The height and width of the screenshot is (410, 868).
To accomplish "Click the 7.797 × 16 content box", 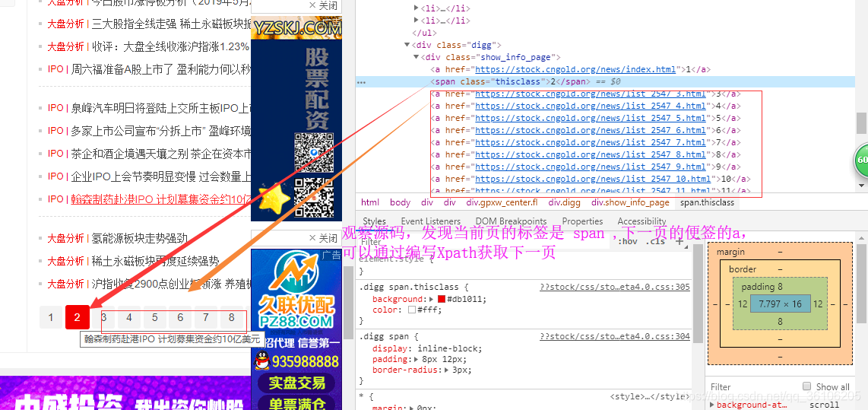I will click(x=780, y=304).
